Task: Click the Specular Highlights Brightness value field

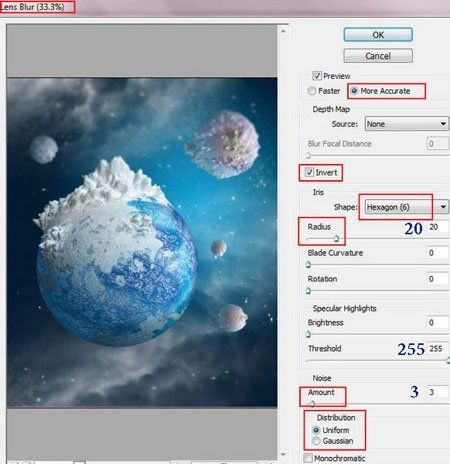Action: click(x=438, y=322)
